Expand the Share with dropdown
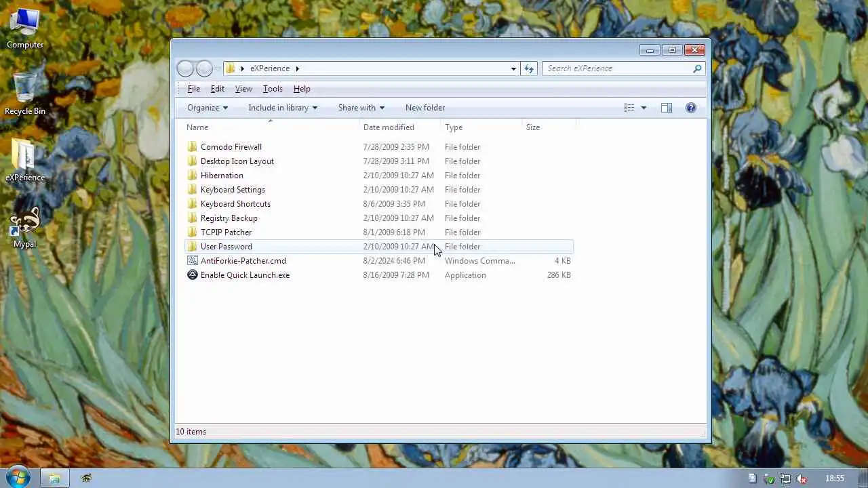The width and height of the screenshot is (868, 488). [x=361, y=108]
